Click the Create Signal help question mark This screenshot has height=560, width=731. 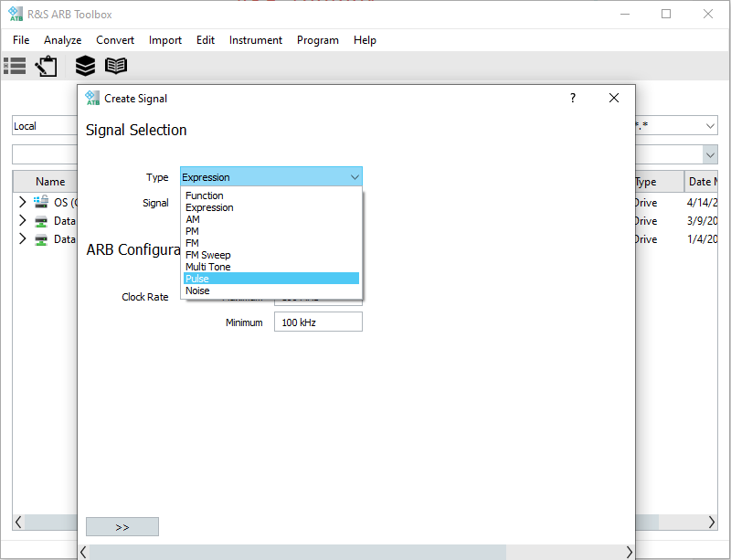tap(573, 98)
